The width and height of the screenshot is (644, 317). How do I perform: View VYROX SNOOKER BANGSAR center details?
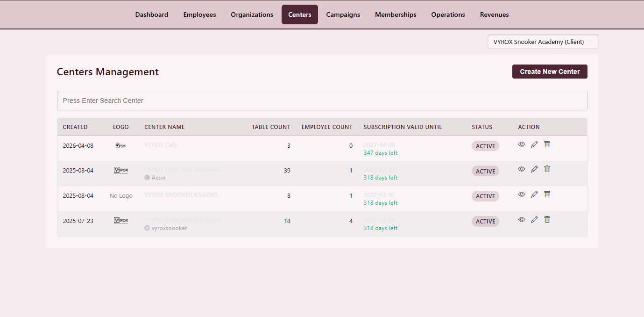522,219
